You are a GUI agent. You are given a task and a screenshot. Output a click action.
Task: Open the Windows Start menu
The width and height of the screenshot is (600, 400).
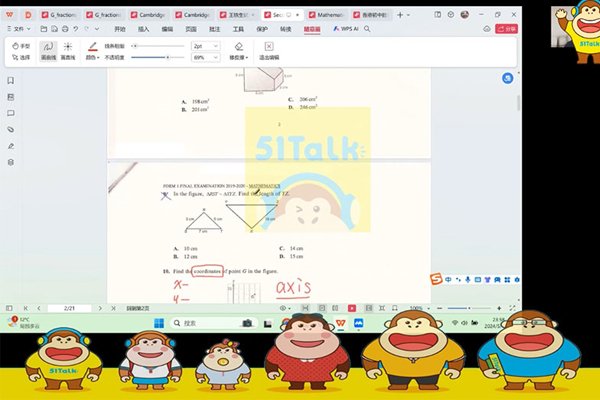tap(159, 323)
